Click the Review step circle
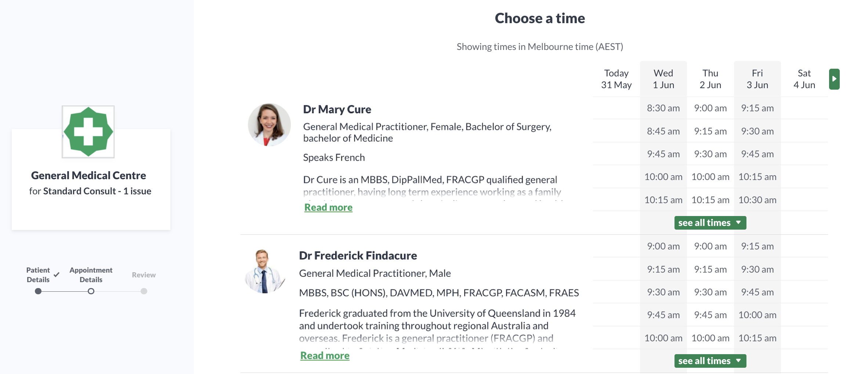This screenshot has height=374, width=868. point(144,291)
